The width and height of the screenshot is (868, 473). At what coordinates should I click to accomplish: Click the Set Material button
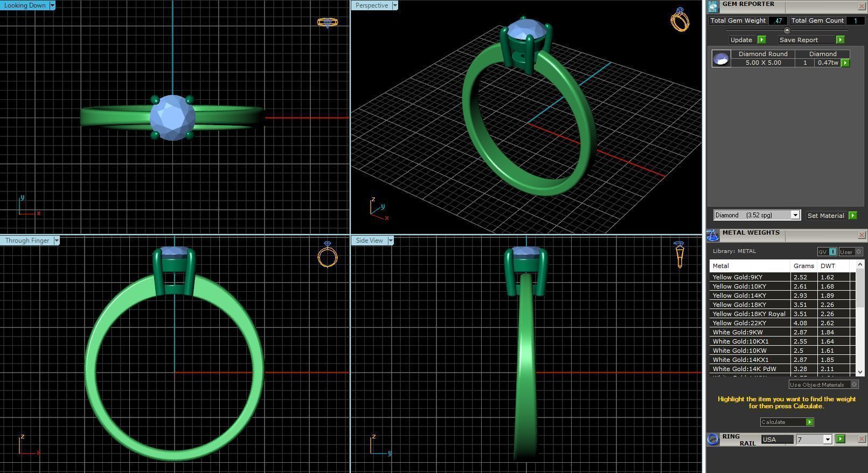click(x=825, y=215)
